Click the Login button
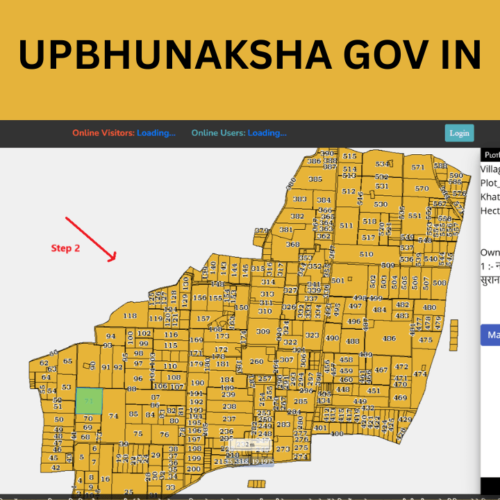The image size is (500, 500). tap(459, 133)
